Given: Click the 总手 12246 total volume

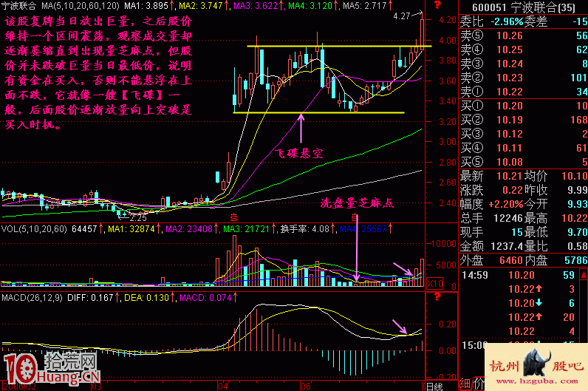Looking at the screenshot, I should coord(507,218).
